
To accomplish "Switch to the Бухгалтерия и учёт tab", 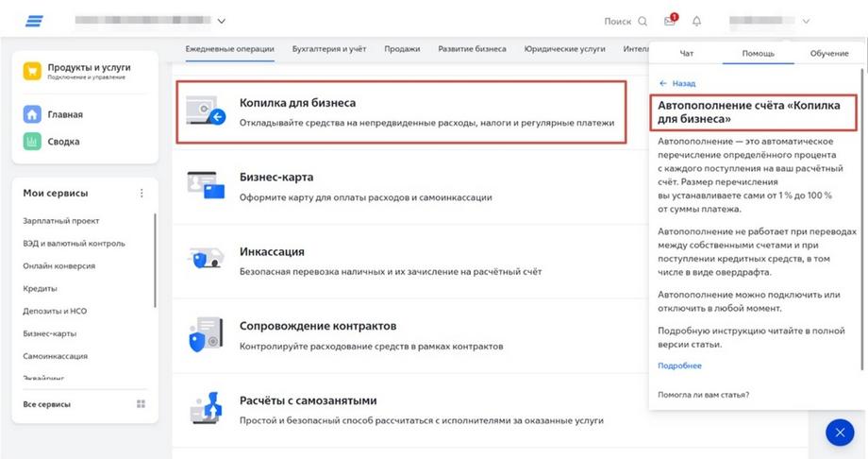I will pyautogui.click(x=329, y=49).
